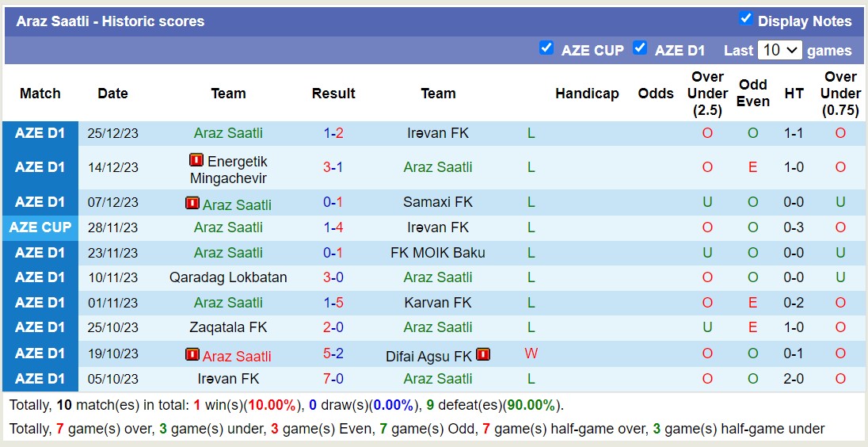Viewport: 868px width, 447px height.
Task: Open the 7-0 result on 05/10/23
Action: click(x=333, y=379)
